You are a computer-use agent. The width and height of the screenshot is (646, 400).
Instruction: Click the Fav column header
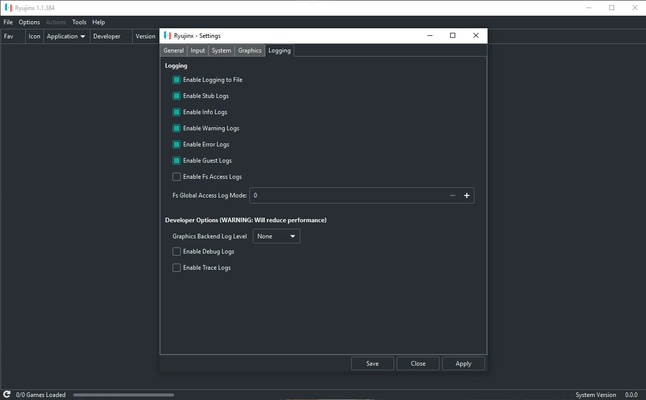point(12,36)
